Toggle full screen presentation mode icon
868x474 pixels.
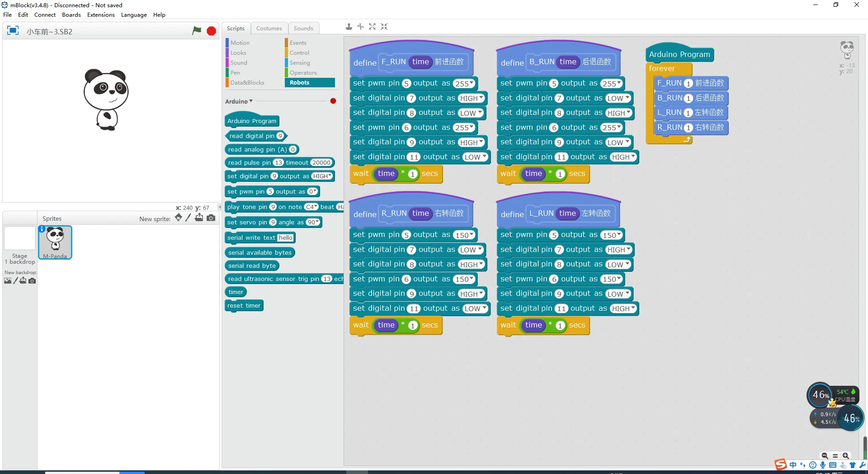point(13,31)
